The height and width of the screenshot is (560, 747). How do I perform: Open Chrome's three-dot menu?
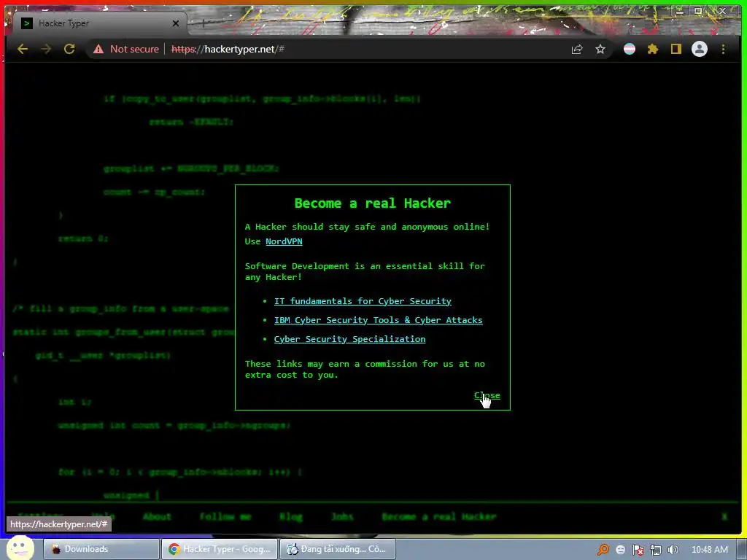[723, 49]
